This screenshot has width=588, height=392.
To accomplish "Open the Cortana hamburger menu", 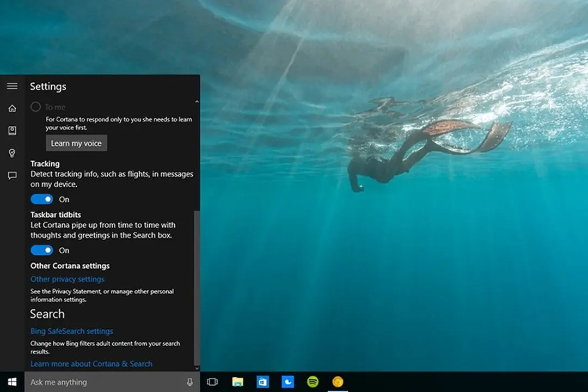I will coord(12,86).
